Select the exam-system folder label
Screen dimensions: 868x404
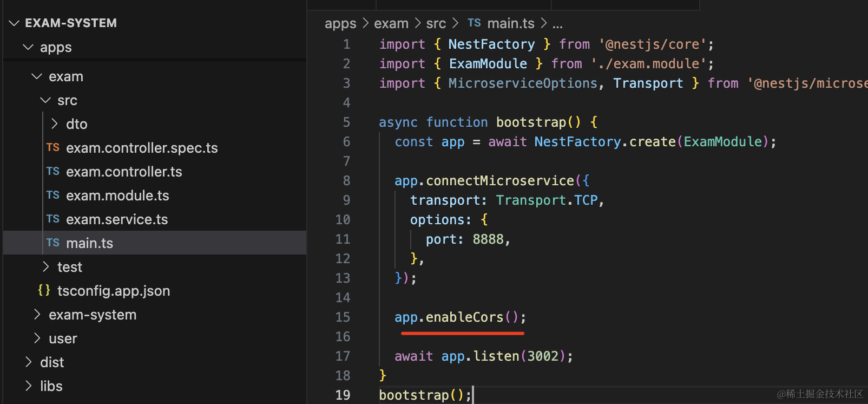[x=93, y=315]
